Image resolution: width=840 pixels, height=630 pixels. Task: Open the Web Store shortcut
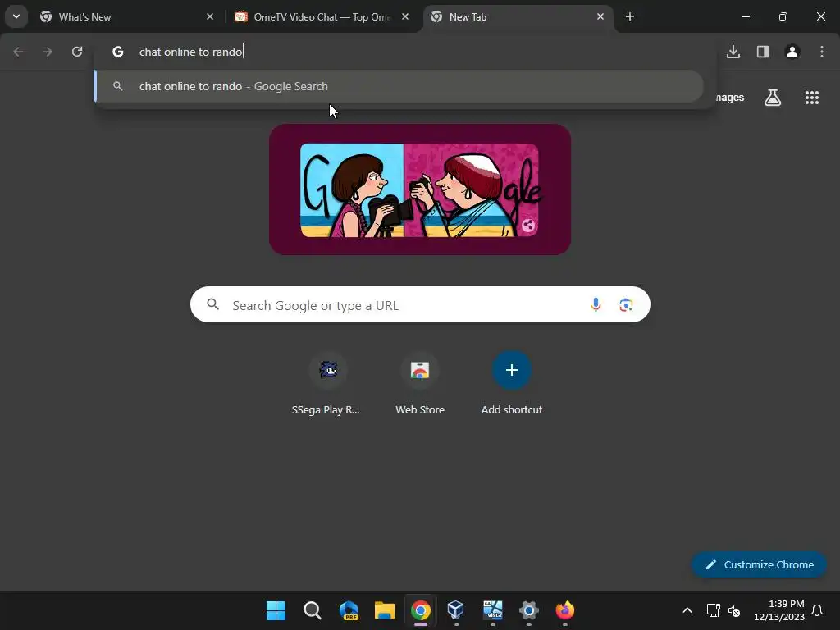tap(420, 382)
